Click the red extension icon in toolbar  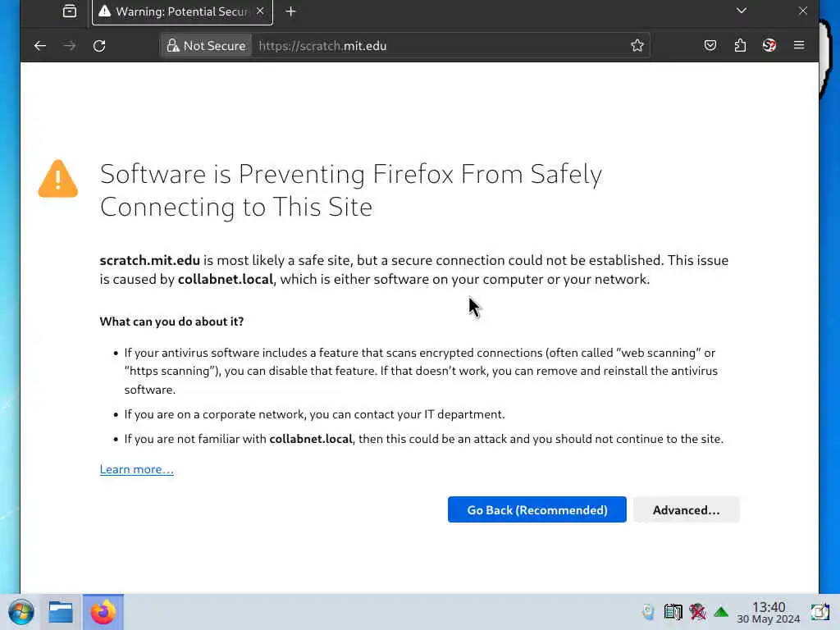(x=769, y=46)
